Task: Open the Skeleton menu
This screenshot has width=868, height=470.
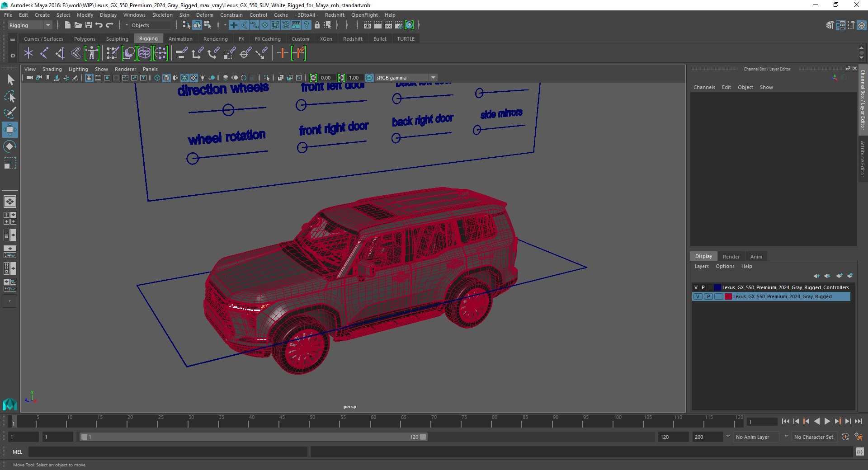Action: (x=162, y=15)
